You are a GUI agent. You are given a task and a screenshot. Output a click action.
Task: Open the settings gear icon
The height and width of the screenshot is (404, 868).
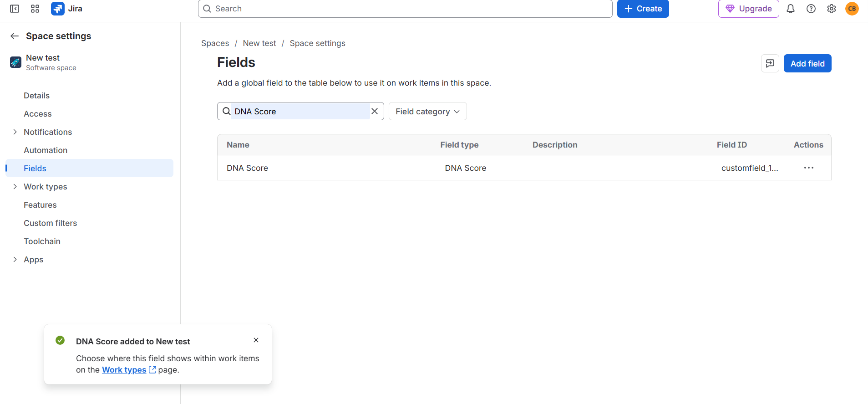[832, 9]
